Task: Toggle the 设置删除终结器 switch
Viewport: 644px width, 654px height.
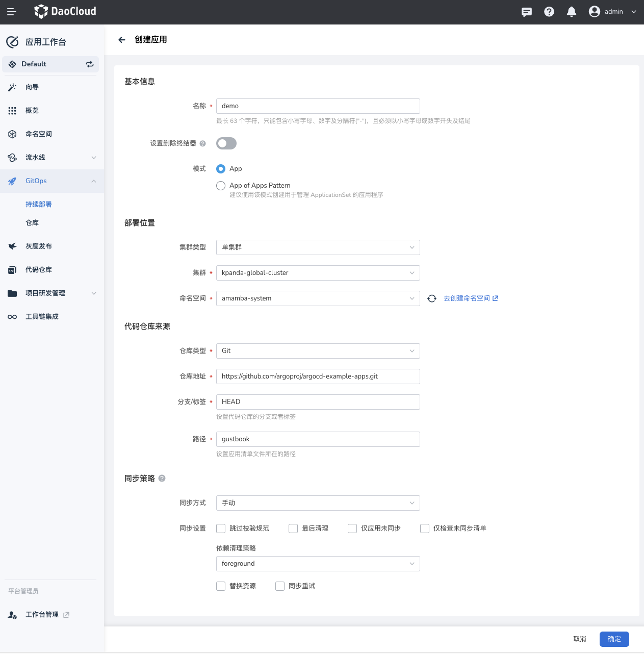Action: [226, 143]
